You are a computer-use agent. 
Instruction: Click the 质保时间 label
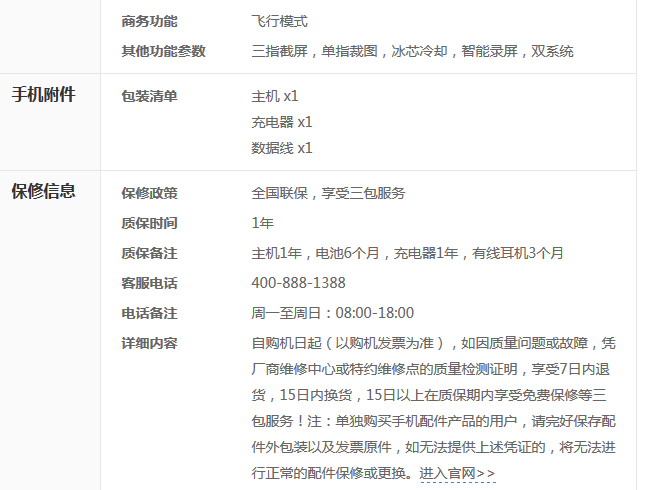tap(150, 223)
